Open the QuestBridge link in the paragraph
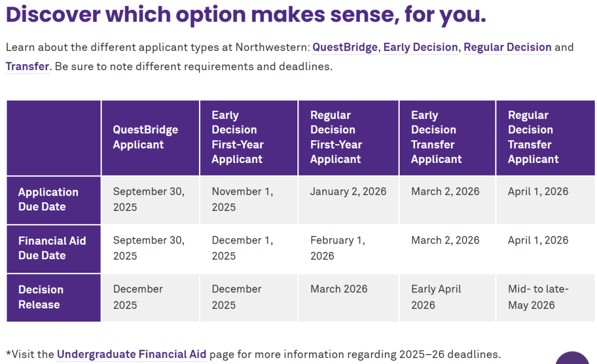Screen dimensions: 597x364 [345, 47]
